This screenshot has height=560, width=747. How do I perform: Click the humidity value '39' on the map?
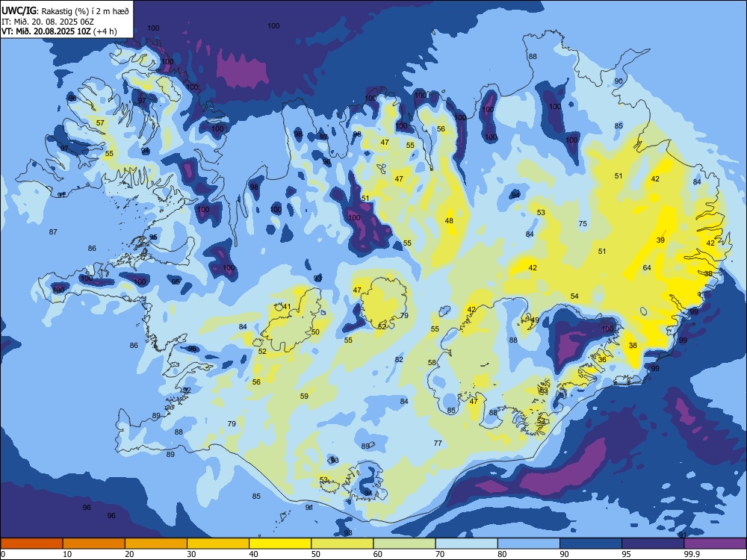pyautogui.click(x=660, y=240)
